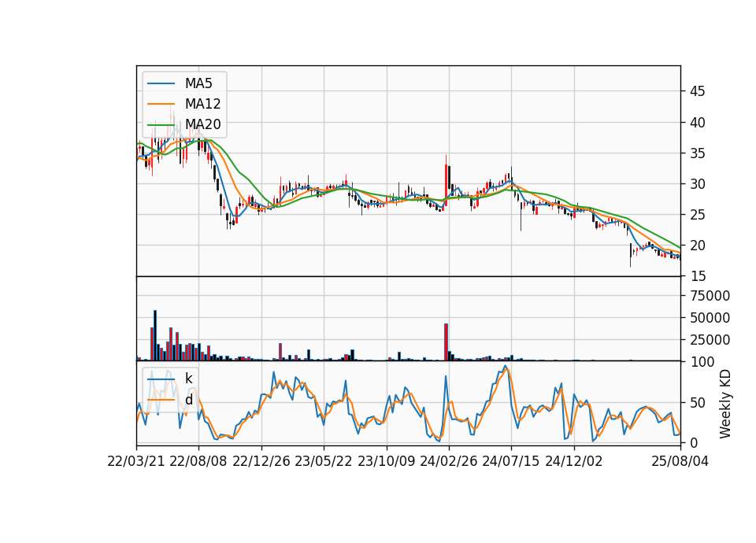The width and height of the screenshot is (756, 543).
Task: Click the 22/12/26 date axis label
Action: coord(261,461)
